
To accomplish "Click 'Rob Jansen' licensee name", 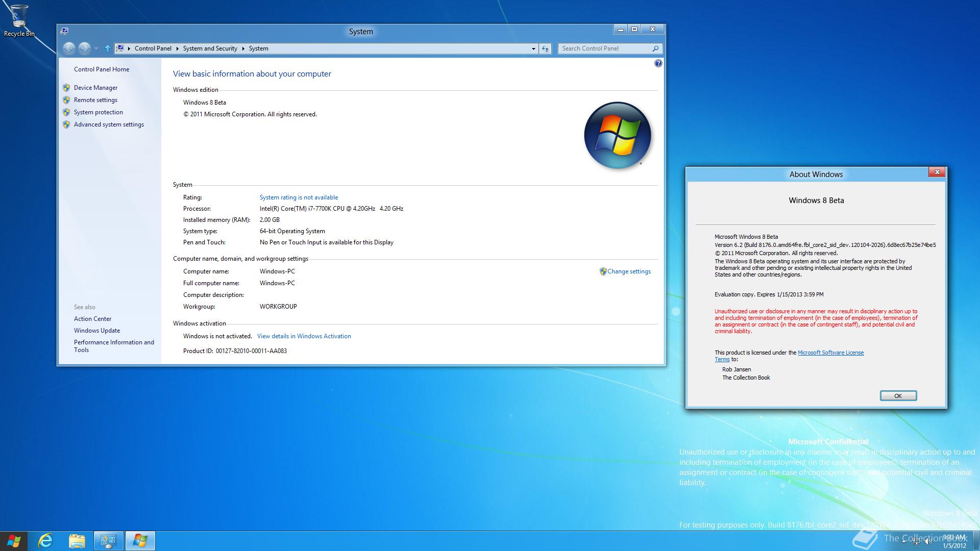I will pos(736,369).
